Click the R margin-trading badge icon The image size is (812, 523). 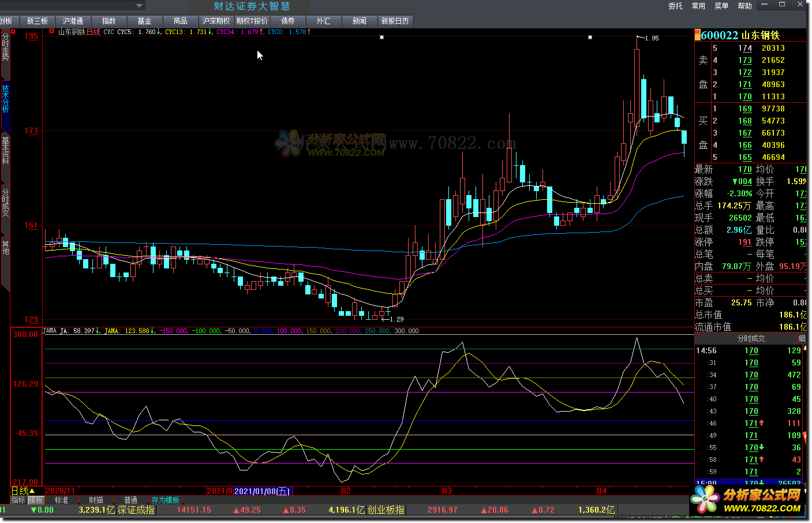(x=698, y=34)
